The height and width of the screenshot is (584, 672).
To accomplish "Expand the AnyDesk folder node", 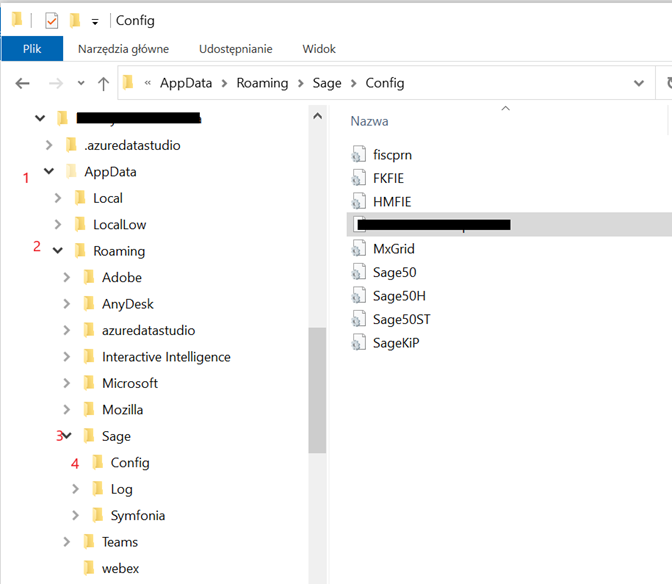I will (66, 304).
